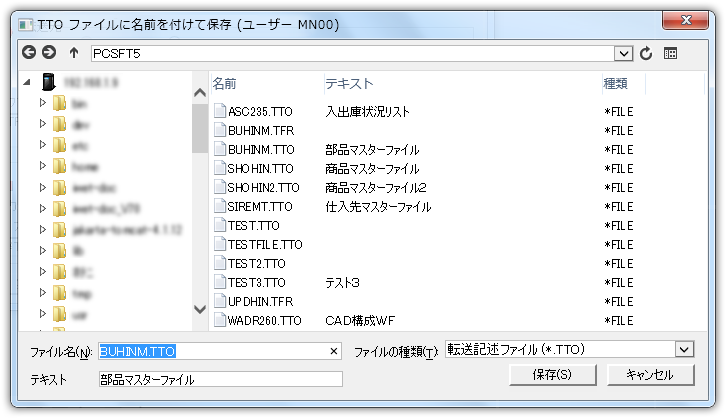Select the ASC235.TTO file icon
The width and height of the screenshot is (726, 418).
tap(219, 112)
